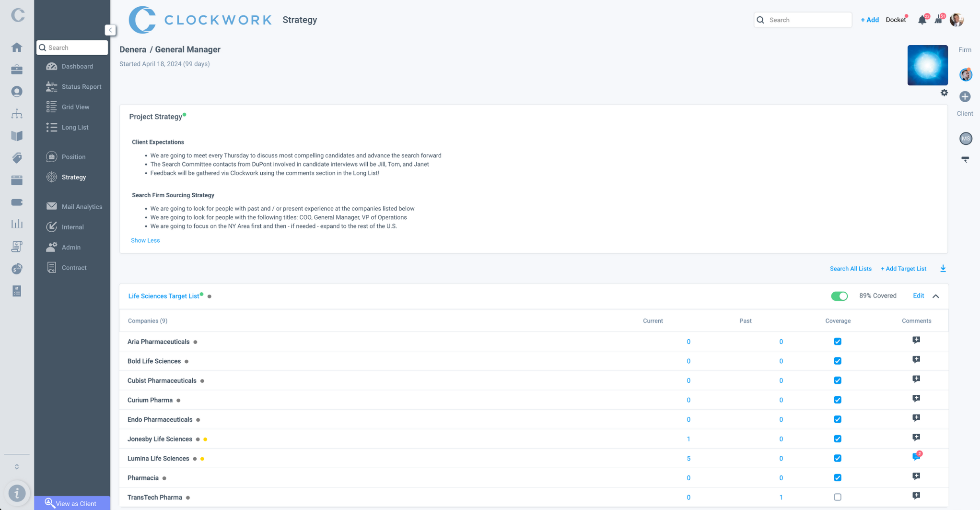Open Jonesby Life Sciences current count 1
Viewport: 980px width, 510px height.
coord(688,439)
